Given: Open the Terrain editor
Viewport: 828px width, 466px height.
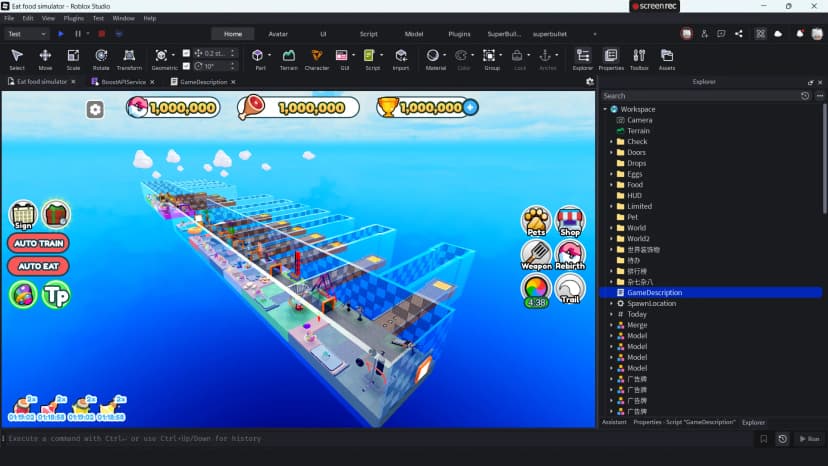Looking at the screenshot, I should 288,59.
